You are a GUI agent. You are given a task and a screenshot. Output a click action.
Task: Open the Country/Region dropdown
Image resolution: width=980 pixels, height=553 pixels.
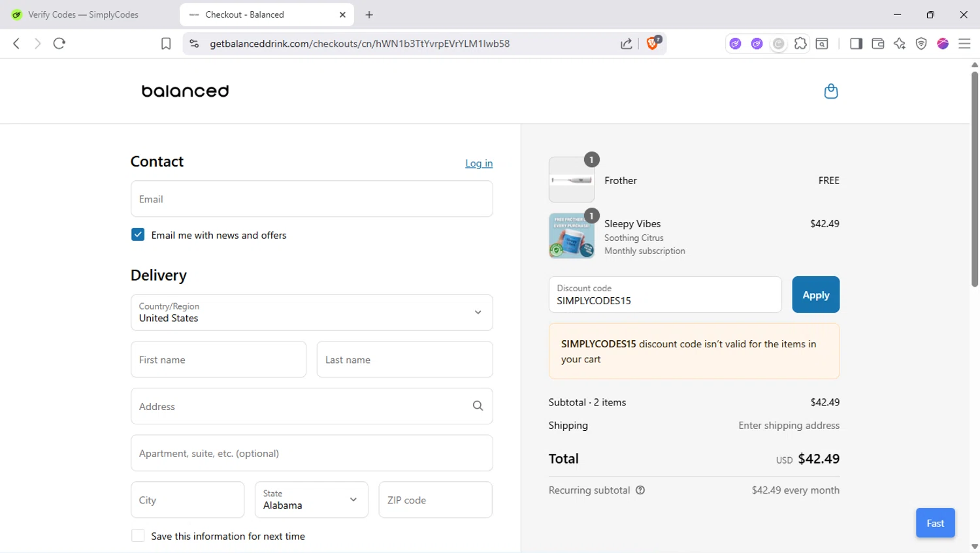coord(312,313)
